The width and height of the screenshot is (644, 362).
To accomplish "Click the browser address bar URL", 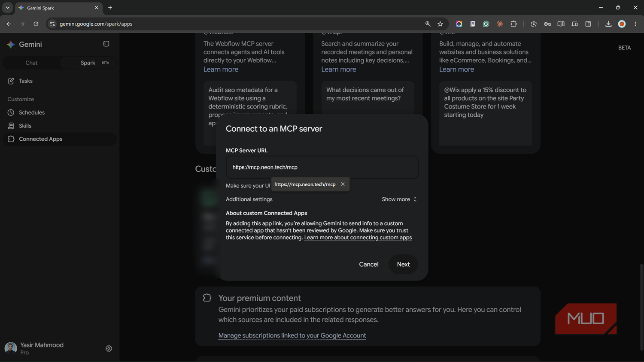I will 96,24.
